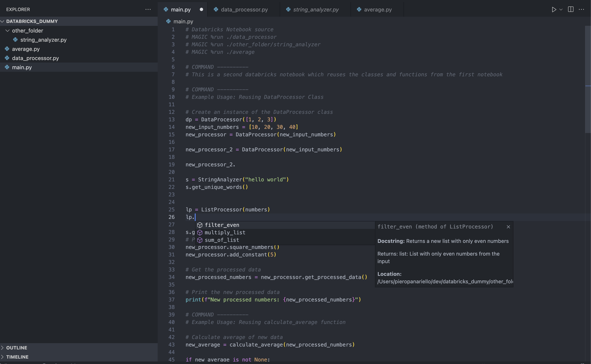Collapse other_folder in explorer
The image size is (591, 364).
[x=8, y=31]
